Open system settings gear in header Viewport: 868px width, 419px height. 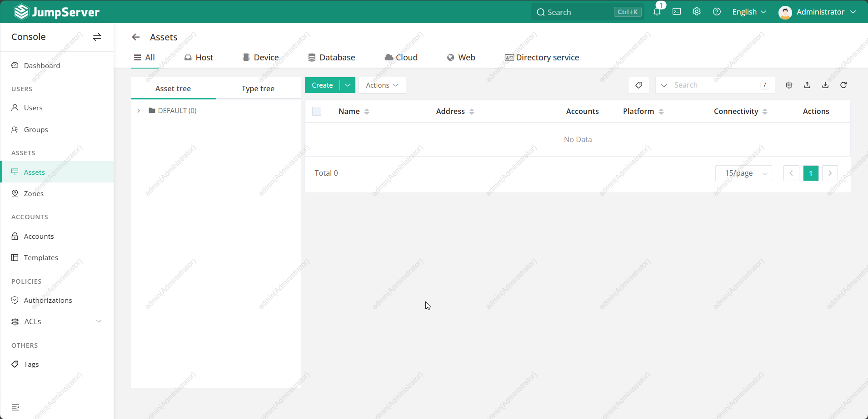(697, 12)
